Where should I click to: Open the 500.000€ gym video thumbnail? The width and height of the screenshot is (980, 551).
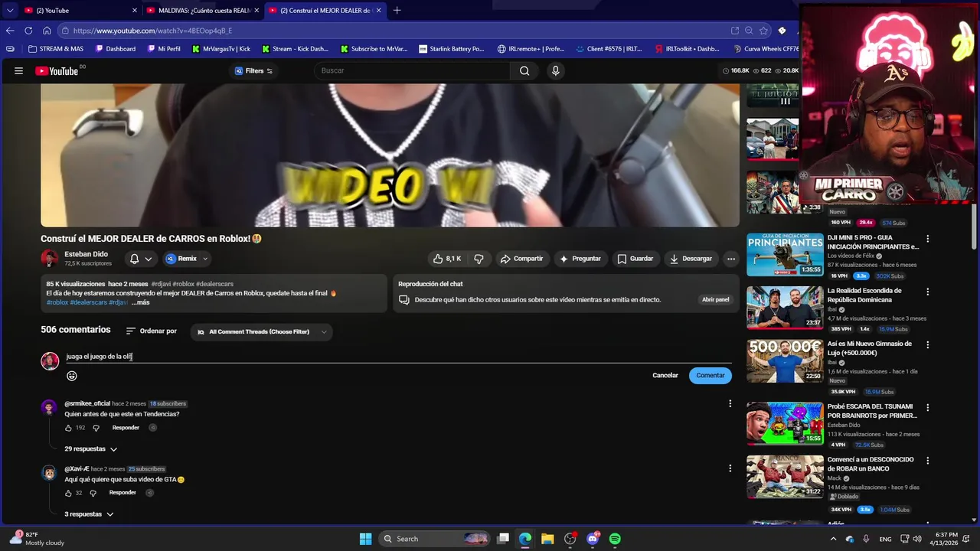[785, 361]
